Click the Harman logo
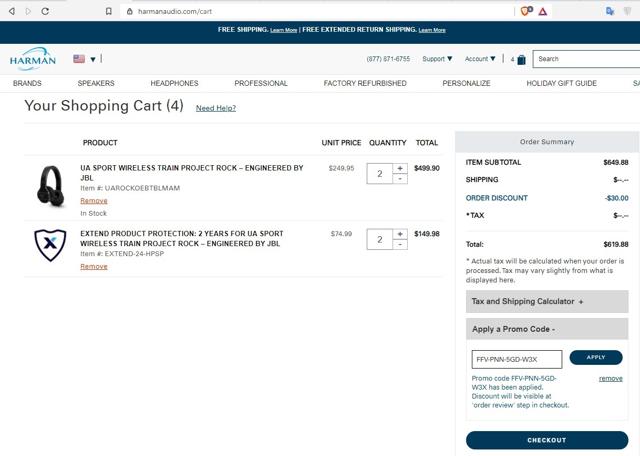 click(x=33, y=59)
